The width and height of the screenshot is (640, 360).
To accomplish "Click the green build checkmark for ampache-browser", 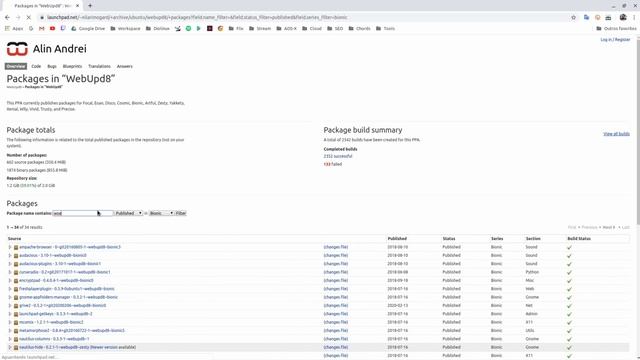I will [569, 247].
